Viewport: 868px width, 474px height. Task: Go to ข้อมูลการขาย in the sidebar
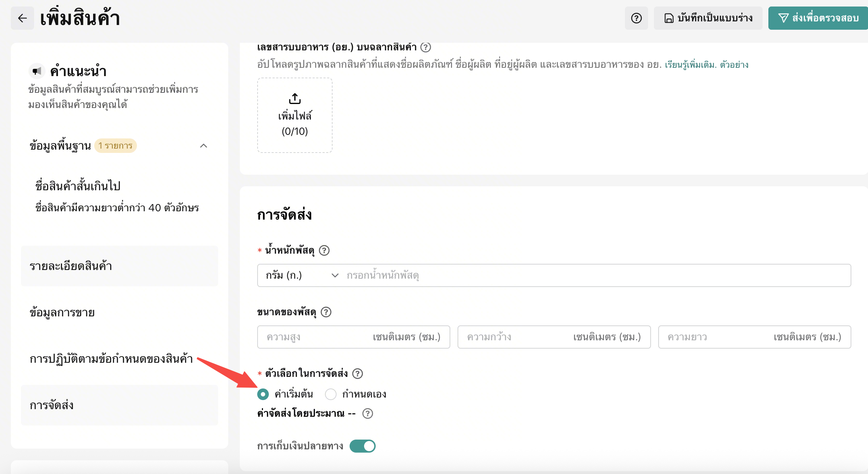coord(120,312)
